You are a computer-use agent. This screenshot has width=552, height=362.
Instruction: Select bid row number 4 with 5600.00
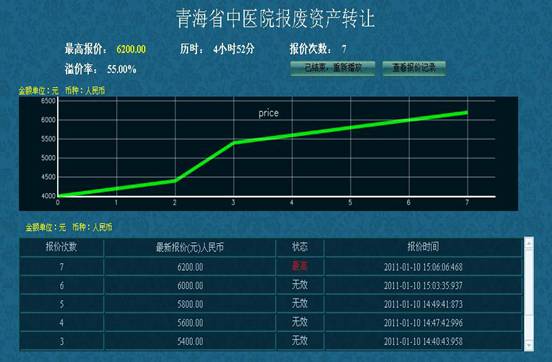pyautogui.click(x=271, y=323)
